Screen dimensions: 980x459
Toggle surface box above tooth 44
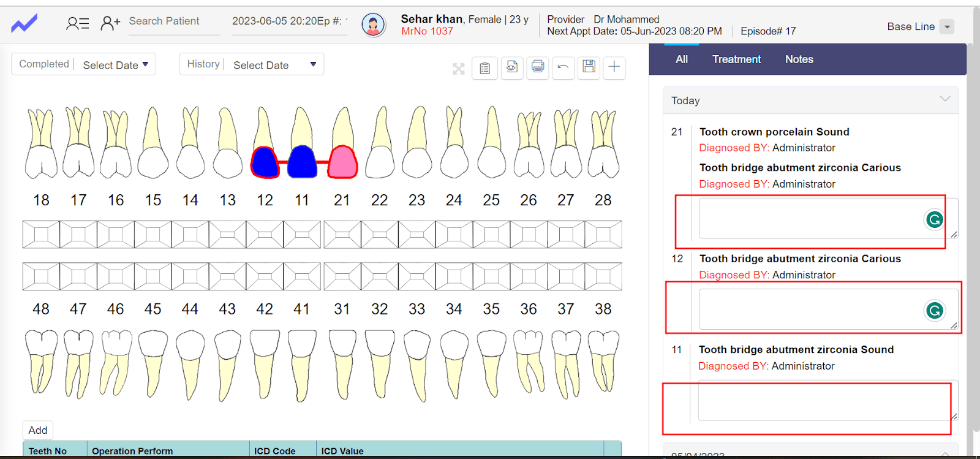190,276
